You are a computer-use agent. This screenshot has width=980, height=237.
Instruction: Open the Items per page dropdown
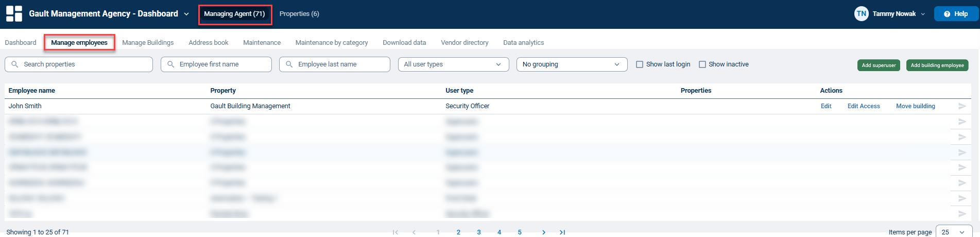(954, 232)
